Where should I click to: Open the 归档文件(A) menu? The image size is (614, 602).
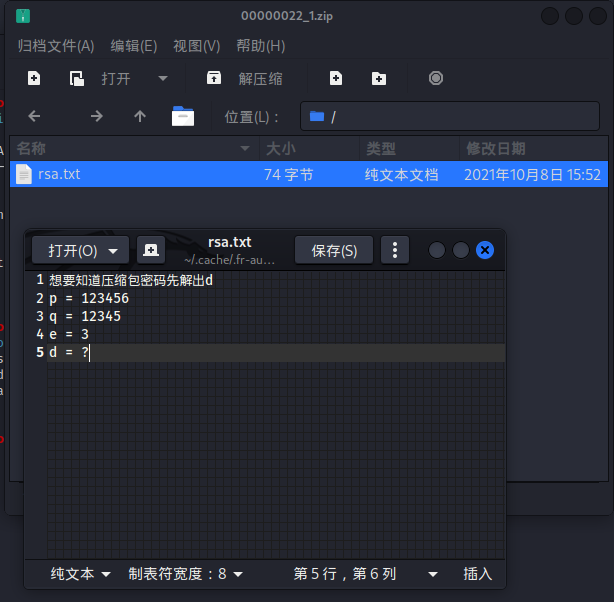pyautogui.click(x=56, y=46)
